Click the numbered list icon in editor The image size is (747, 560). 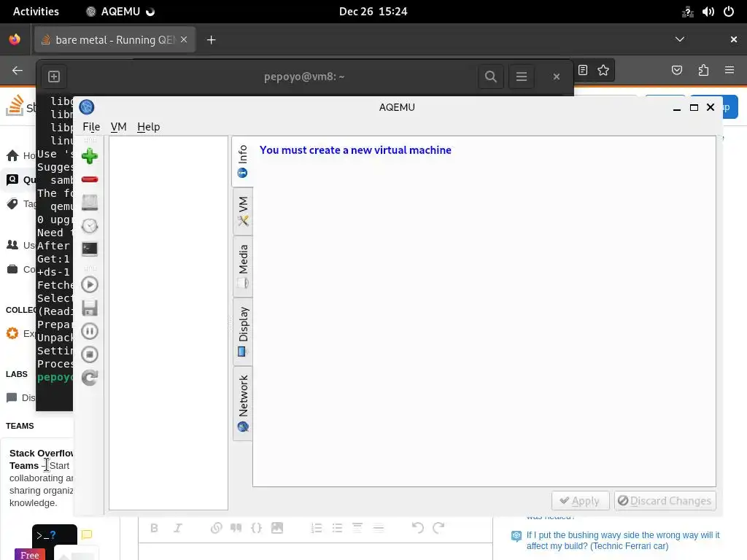coord(317,528)
